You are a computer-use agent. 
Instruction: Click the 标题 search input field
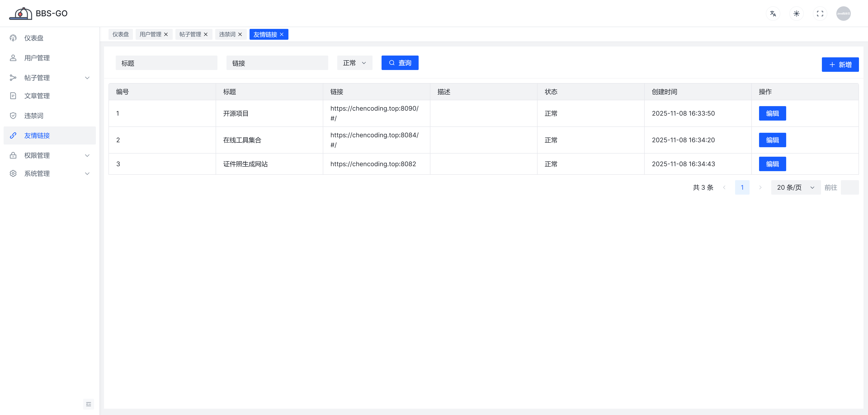click(166, 63)
